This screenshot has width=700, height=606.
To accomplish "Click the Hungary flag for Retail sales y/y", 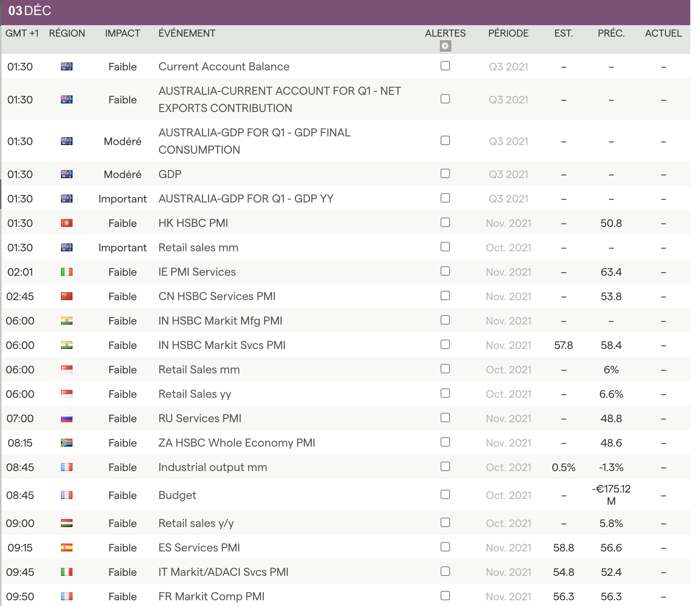I will (x=67, y=523).
